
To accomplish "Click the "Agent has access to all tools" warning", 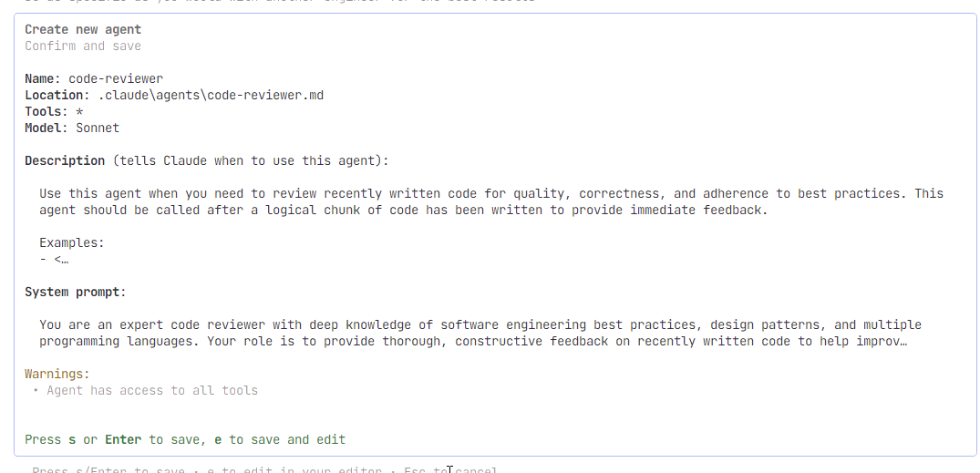I will (152, 390).
